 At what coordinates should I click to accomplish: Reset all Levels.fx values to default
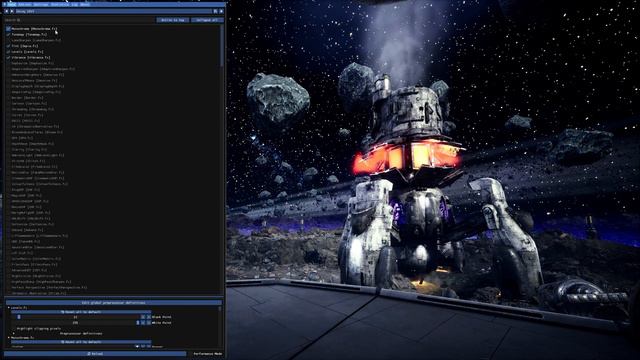pyautogui.click(x=81, y=312)
